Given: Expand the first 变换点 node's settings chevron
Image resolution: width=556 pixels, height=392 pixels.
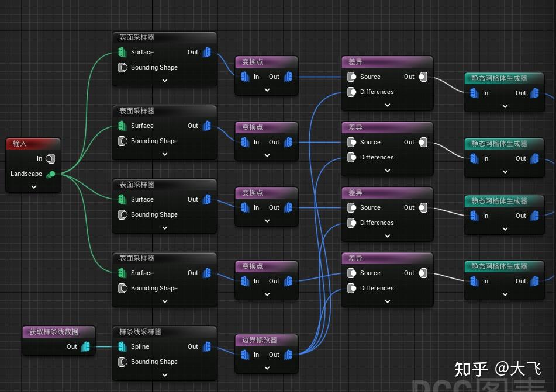Looking at the screenshot, I should pos(267,89).
